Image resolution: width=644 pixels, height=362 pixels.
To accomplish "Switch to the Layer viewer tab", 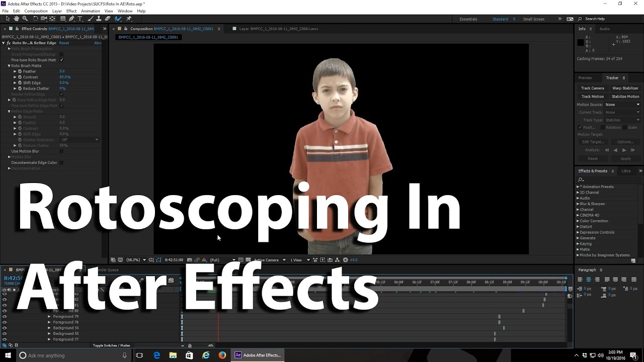I will pos(278,29).
